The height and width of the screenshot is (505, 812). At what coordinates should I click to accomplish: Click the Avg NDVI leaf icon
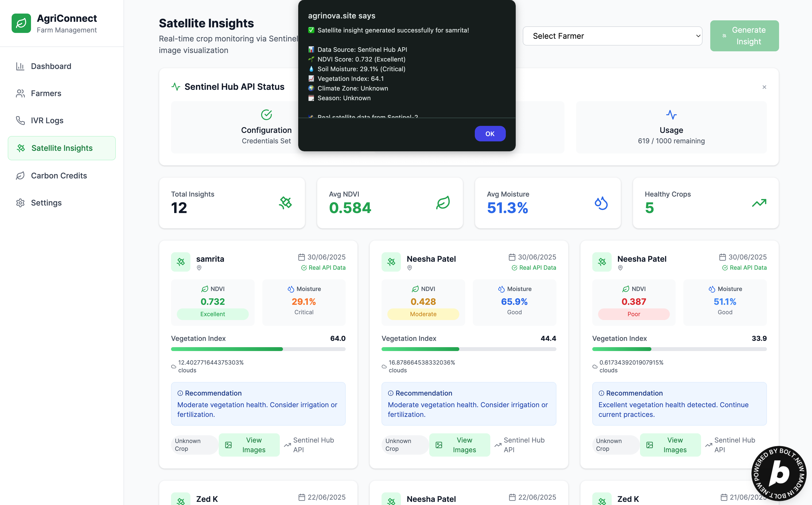point(443,203)
